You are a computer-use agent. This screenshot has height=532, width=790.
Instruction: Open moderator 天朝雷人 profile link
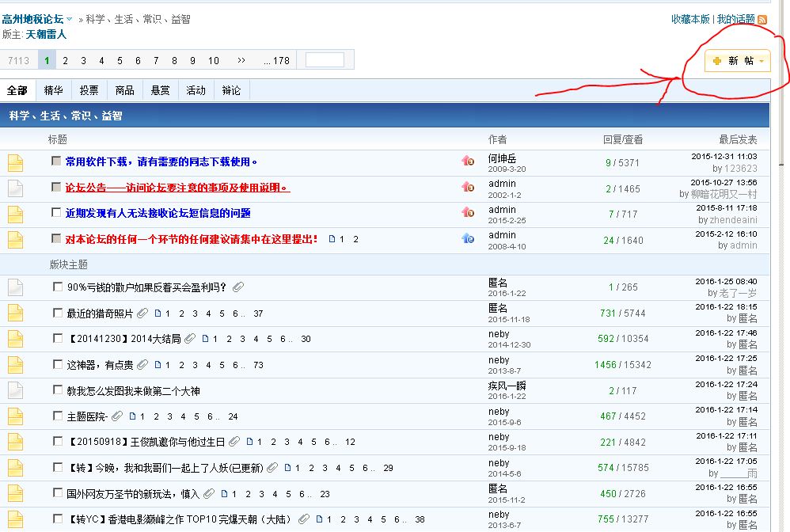coord(46,35)
